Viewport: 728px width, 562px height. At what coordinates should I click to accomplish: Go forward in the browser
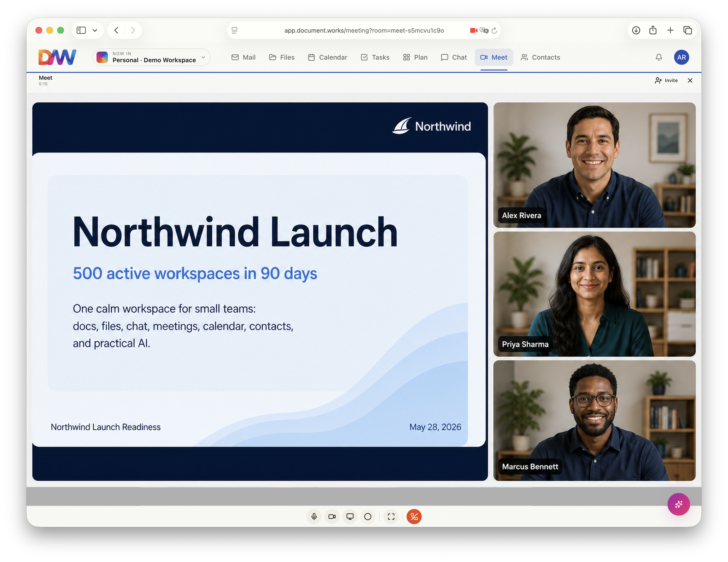(133, 30)
